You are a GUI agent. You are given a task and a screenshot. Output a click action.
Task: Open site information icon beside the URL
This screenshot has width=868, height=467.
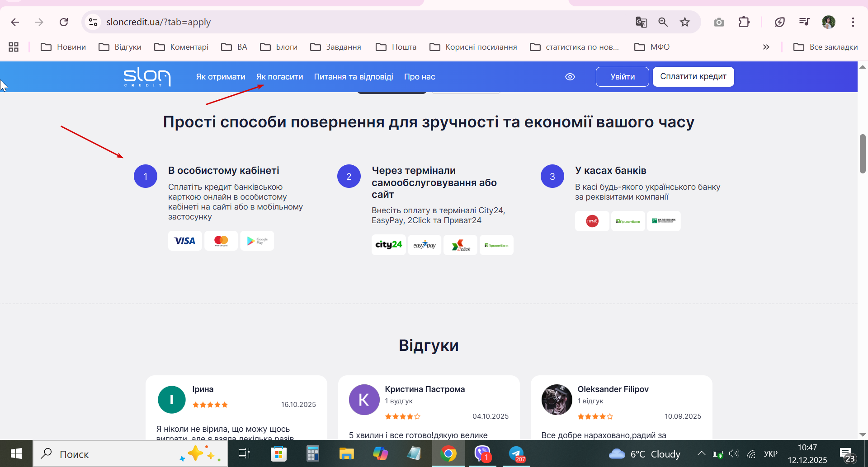(x=93, y=22)
